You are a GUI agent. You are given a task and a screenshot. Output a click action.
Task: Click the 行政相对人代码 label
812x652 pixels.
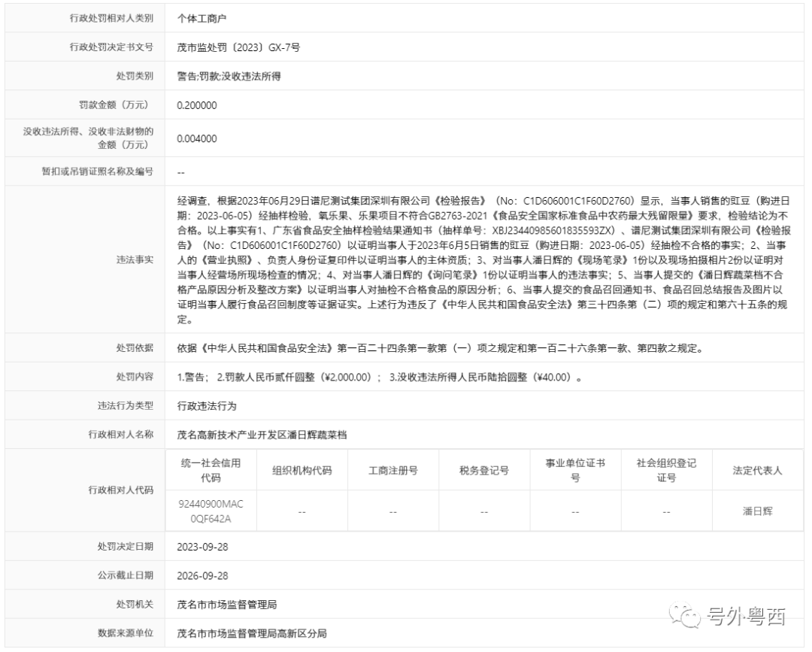point(120,490)
